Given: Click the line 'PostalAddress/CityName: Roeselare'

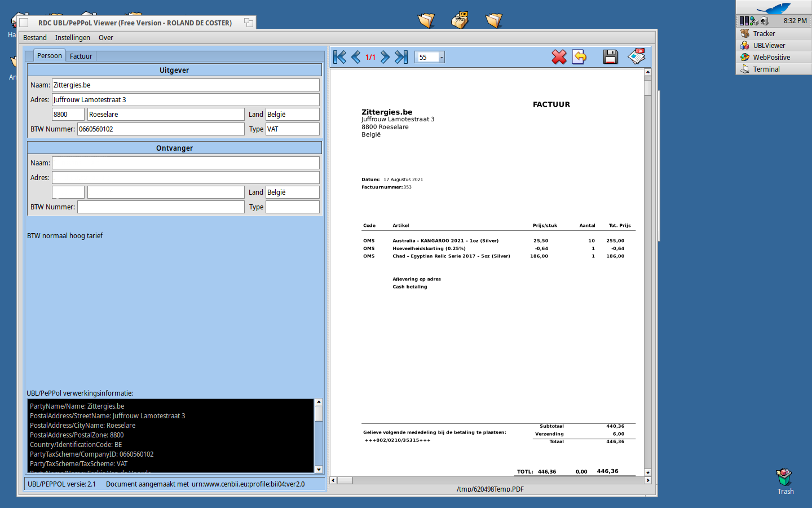Looking at the screenshot, I should click(83, 426).
